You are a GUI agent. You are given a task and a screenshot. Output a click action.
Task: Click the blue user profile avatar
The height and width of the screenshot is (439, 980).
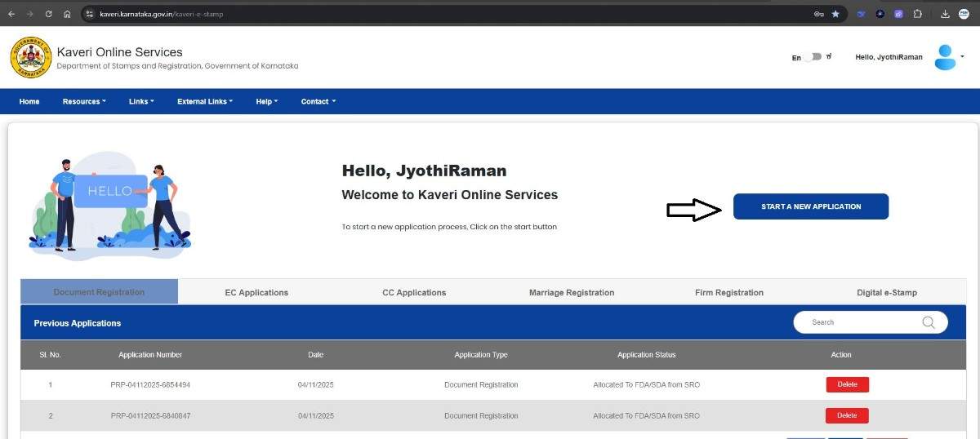point(945,57)
